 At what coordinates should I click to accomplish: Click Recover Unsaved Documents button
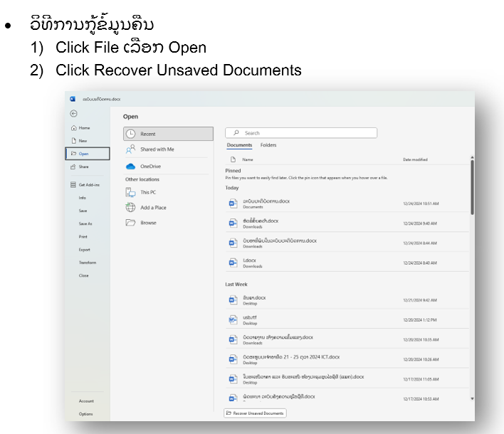255,413
